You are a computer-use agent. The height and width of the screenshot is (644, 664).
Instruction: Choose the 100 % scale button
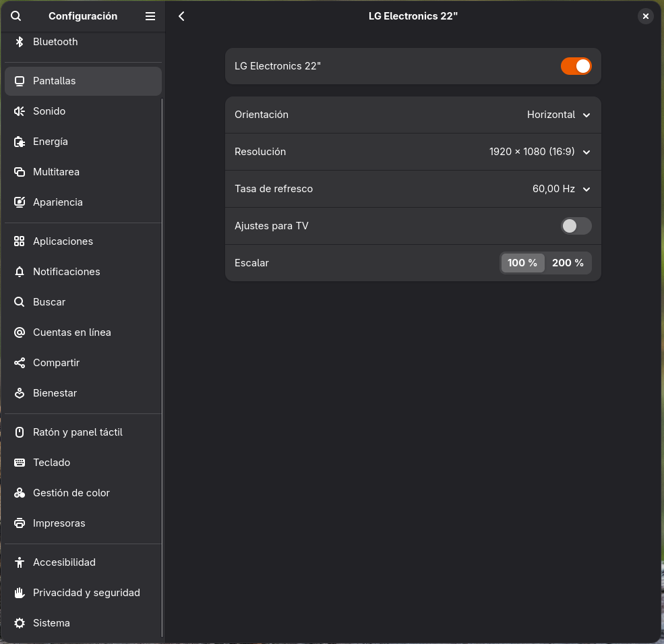click(522, 263)
